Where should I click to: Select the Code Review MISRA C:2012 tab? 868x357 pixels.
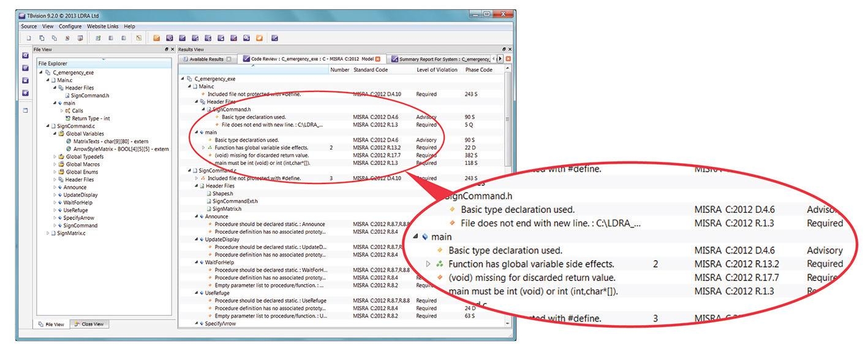click(312, 59)
